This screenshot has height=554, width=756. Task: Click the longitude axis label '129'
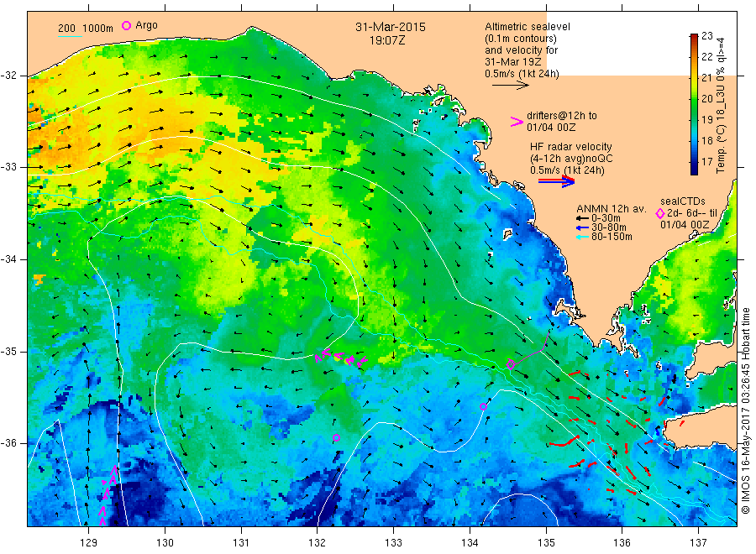click(89, 543)
